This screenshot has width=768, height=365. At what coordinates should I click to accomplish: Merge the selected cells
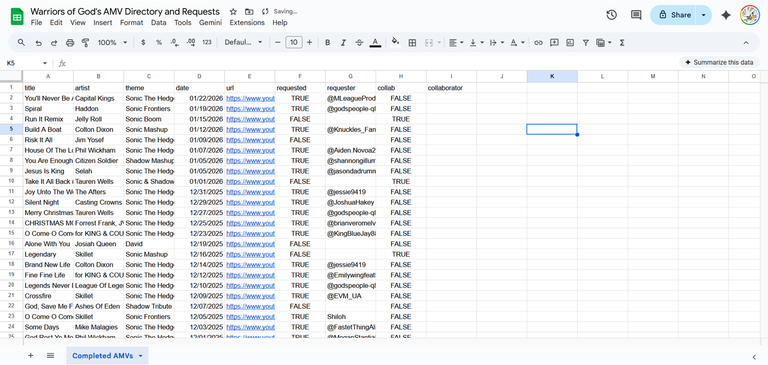429,43
